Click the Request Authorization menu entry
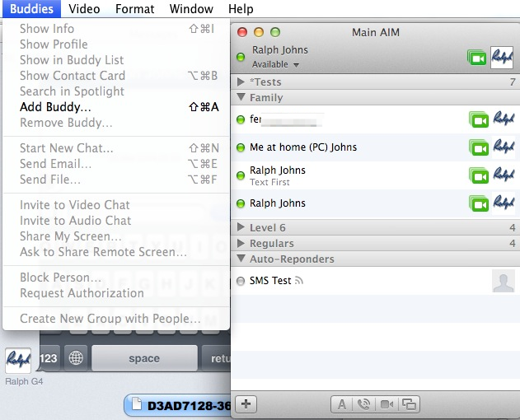Image resolution: width=520 pixels, height=420 pixels. click(x=116, y=293)
